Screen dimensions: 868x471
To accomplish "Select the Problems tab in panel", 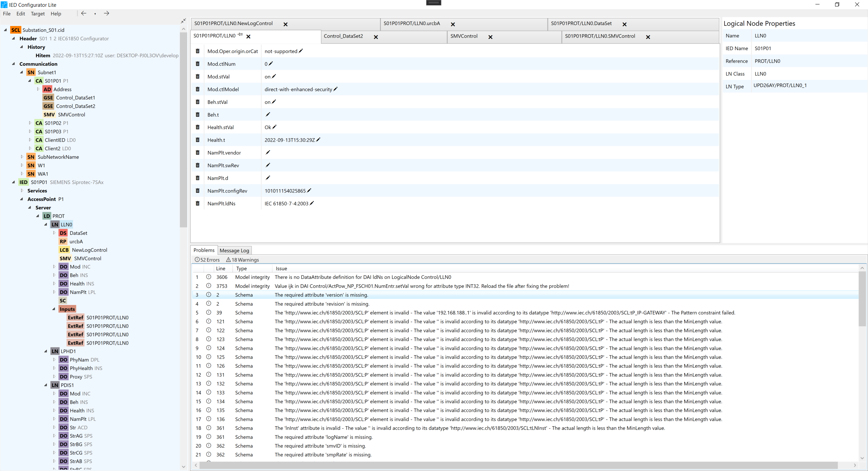I will (x=204, y=250).
